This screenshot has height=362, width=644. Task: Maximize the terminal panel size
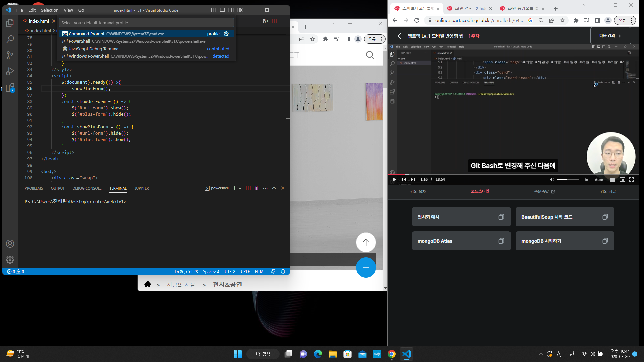point(274,188)
